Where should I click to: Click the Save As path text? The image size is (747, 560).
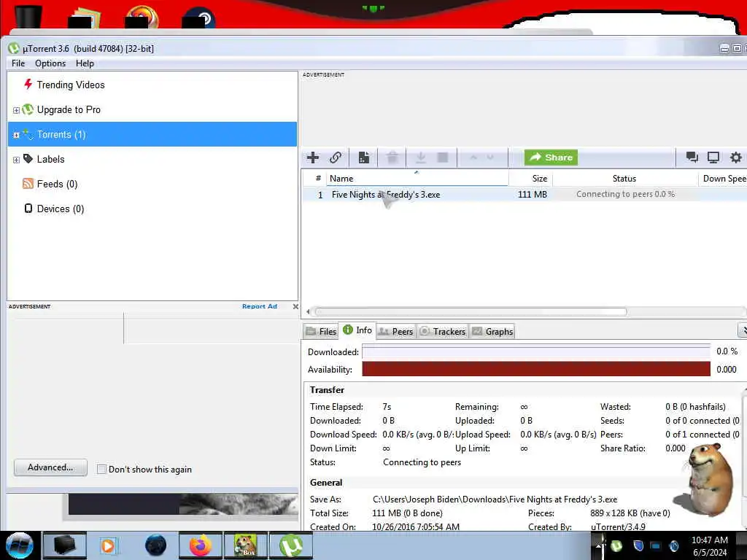tap(495, 499)
